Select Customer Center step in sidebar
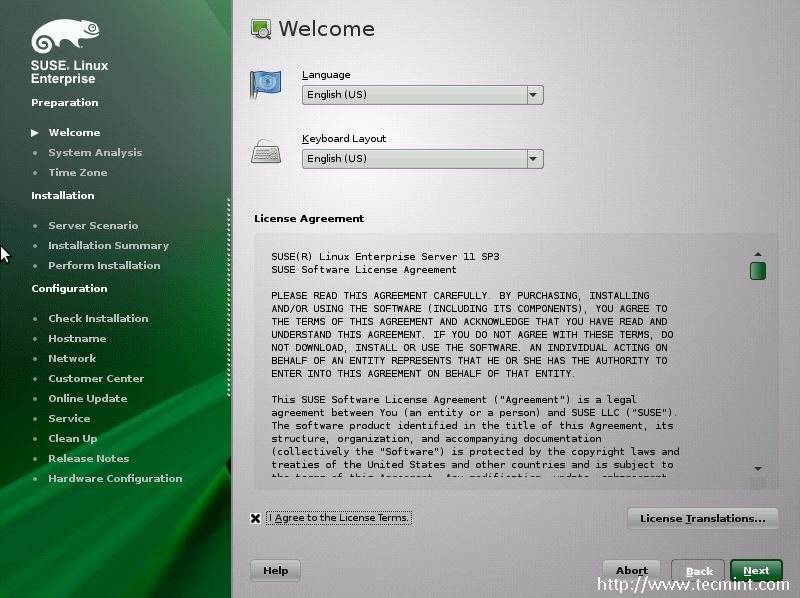Screen dimensions: 800x598 (96, 379)
